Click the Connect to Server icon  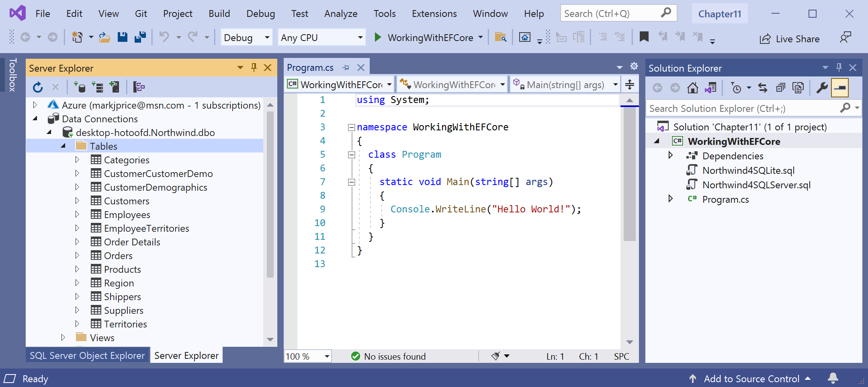97,86
